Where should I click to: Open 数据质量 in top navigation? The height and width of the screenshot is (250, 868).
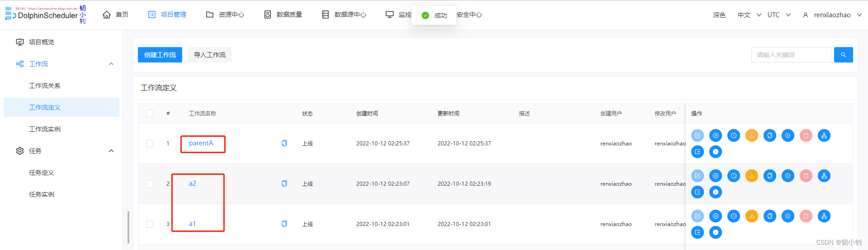(x=283, y=14)
